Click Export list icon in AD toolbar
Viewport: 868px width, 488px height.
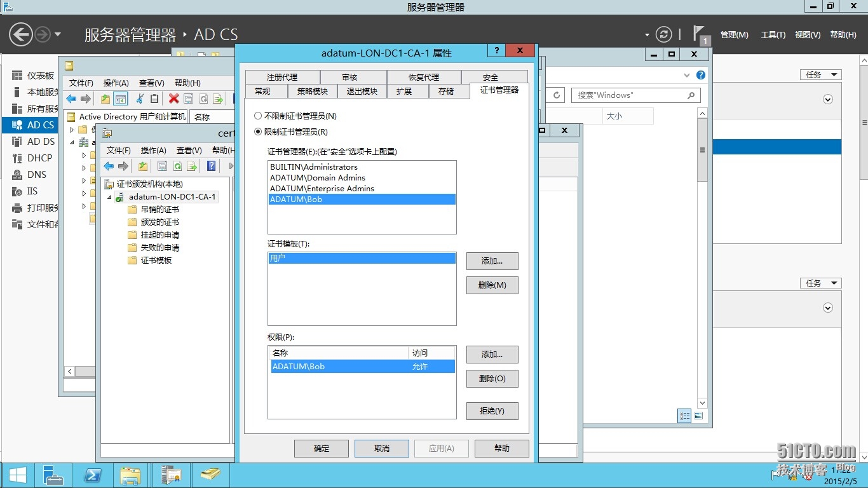[x=218, y=98]
